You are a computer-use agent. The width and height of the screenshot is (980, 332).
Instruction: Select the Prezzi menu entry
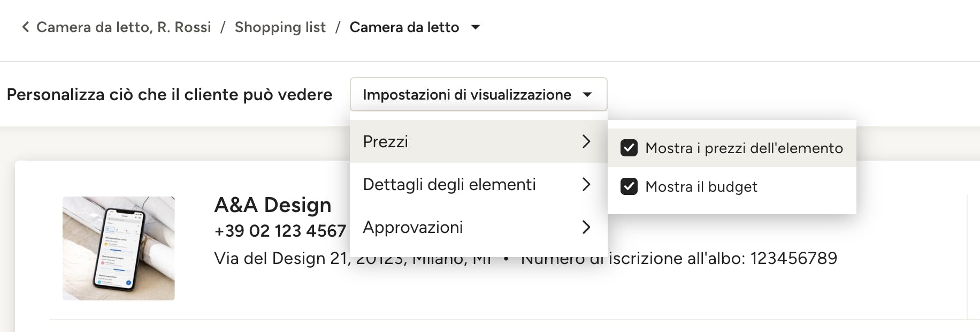(x=478, y=141)
